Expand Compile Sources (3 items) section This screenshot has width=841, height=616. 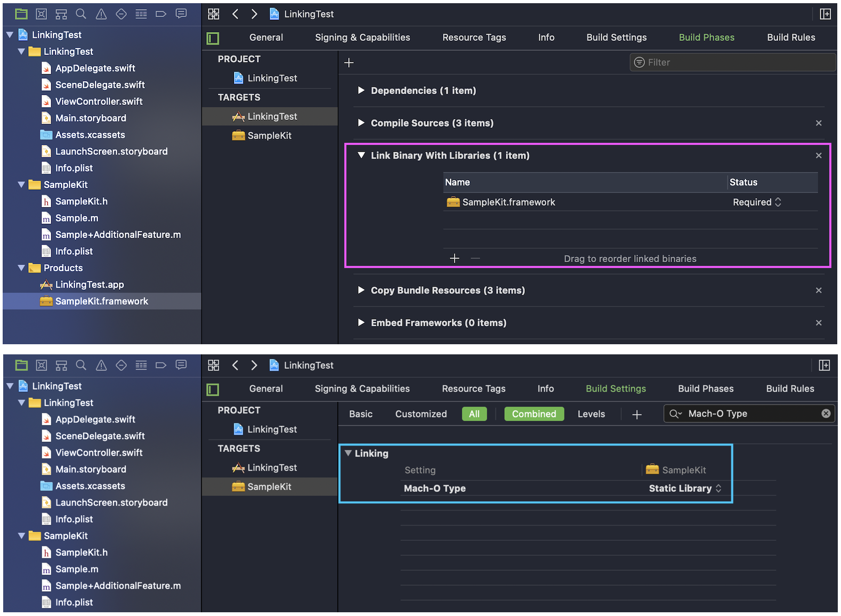(361, 123)
